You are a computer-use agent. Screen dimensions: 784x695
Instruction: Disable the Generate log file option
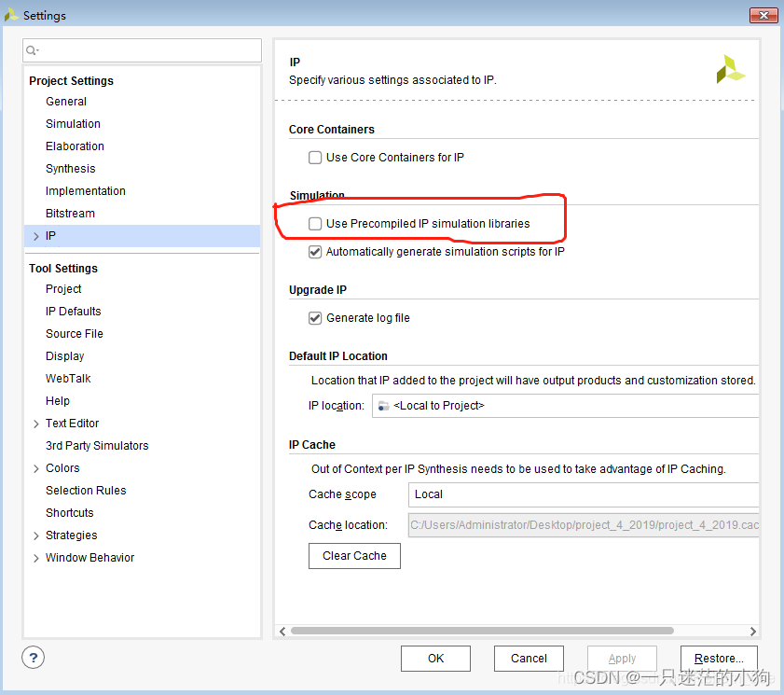(315, 317)
